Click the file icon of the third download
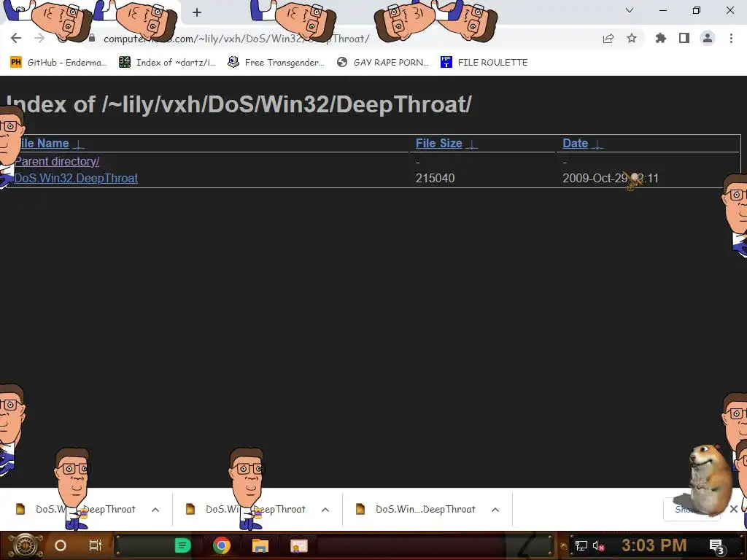The height and width of the screenshot is (560, 747). [x=360, y=509]
